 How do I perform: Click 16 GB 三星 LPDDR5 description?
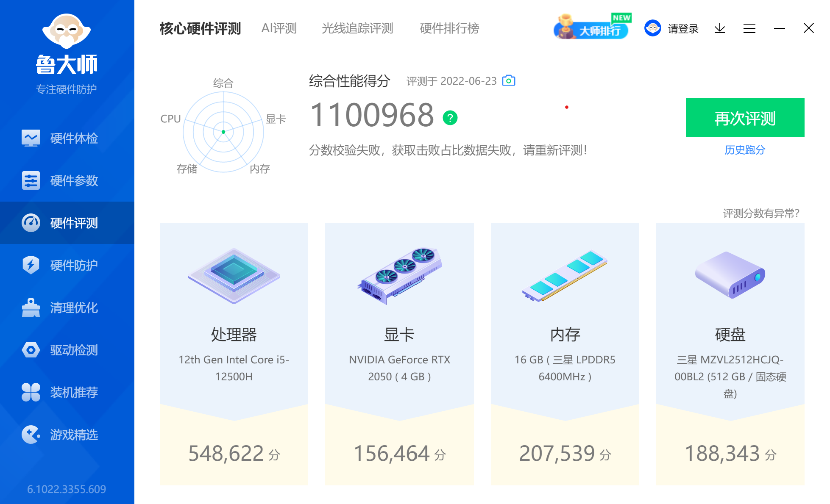565,368
